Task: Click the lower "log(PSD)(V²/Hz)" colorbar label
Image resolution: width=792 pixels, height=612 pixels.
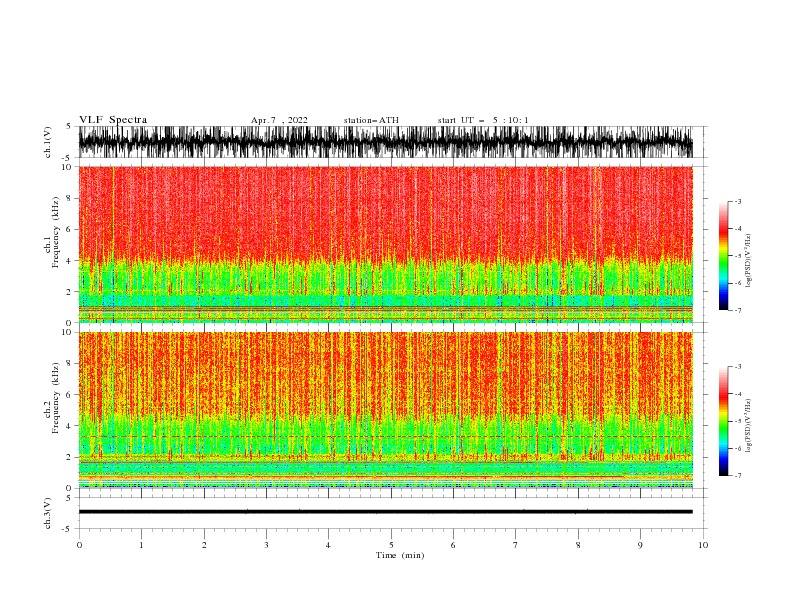Action: (x=749, y=425)
